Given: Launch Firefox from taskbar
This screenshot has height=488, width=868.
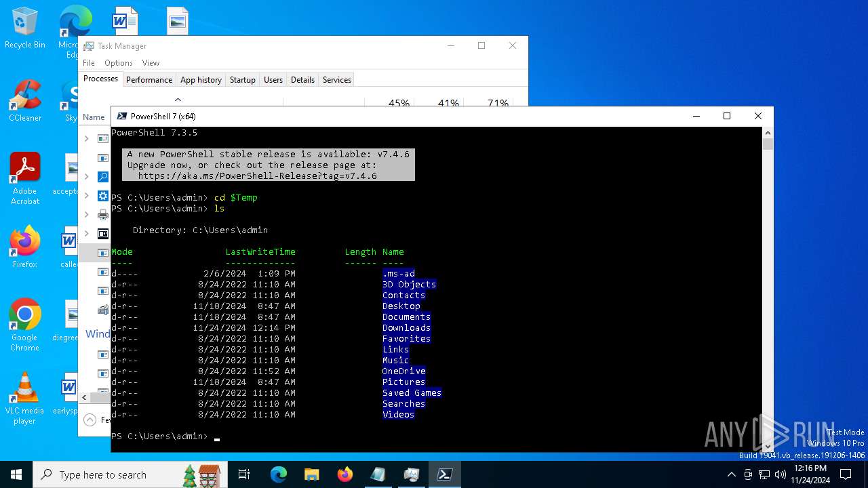Looking at the screenshot, I should (345, 474).
